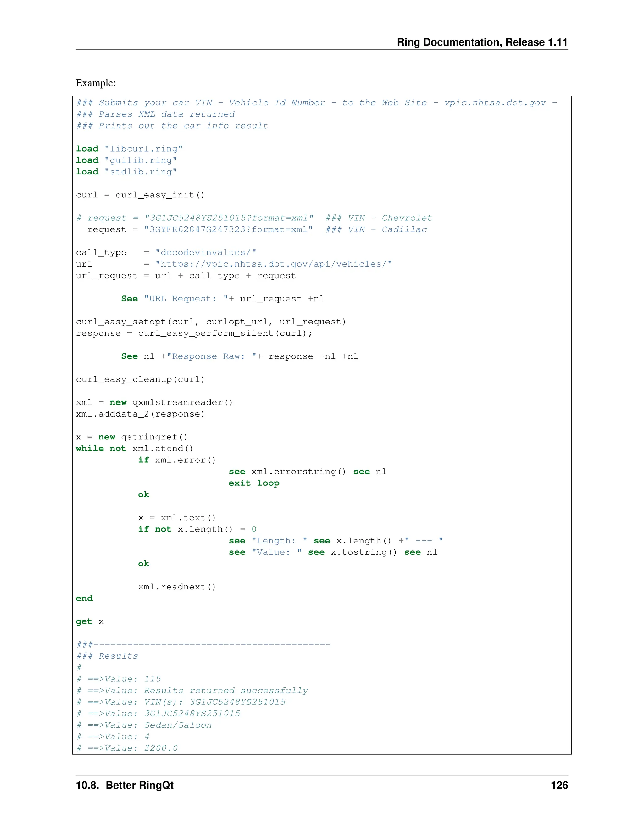The image size is (644, 833).
Task: Click page number 126 in the footer
Action: point(559,785)
